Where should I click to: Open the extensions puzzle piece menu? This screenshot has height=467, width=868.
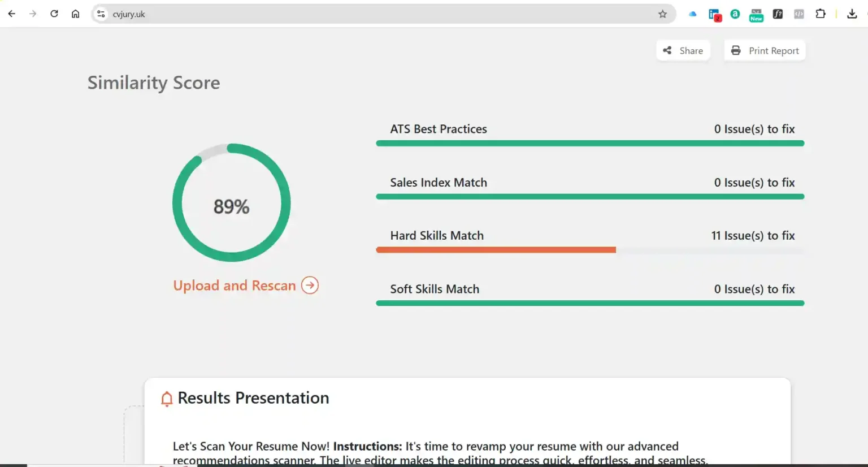pyautogui.click(x=821, y=14)
